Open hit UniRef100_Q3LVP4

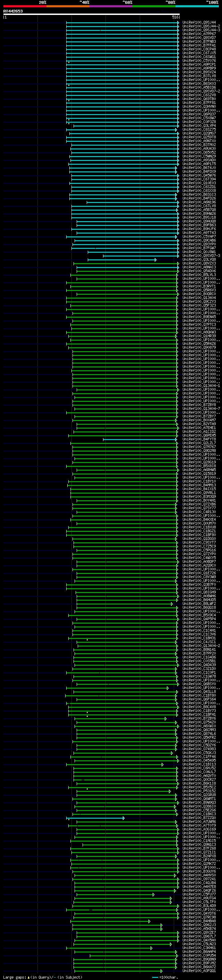pyautogui.click(x=199, y=125)
